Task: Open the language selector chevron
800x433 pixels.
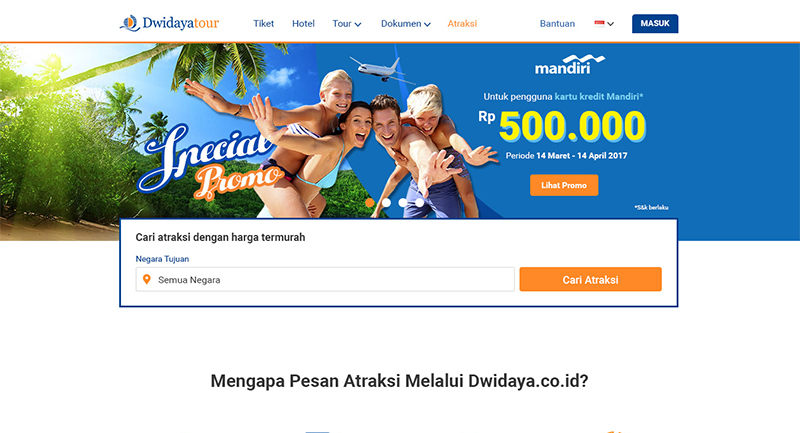Action: [x=610, y=24]
